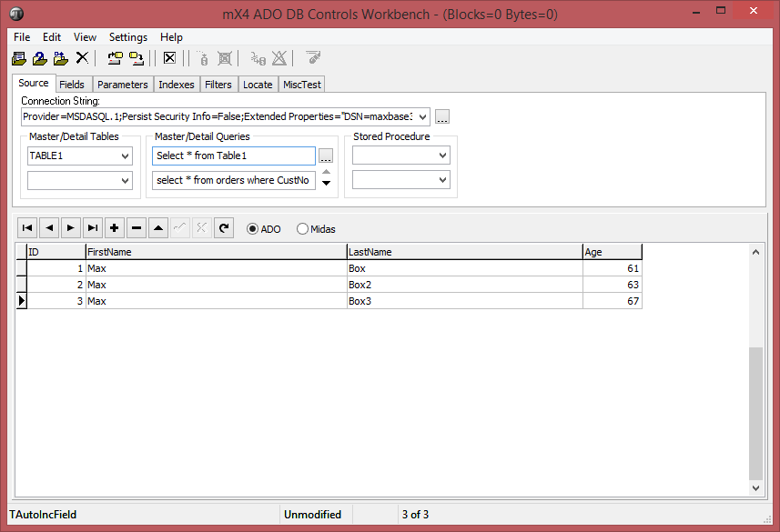Jump to the last record
Viewport: 780px width, 532px height.
93,228
